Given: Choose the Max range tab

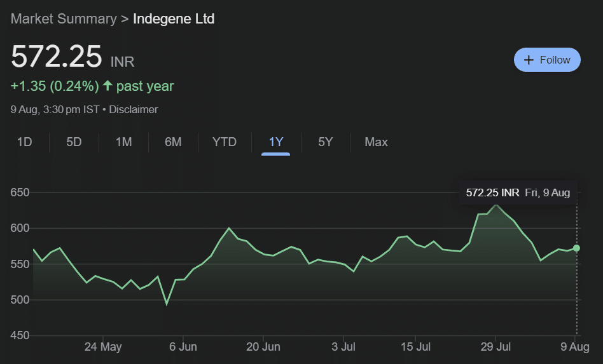Looking at the screenshot, I should pyautogui.click(x=376, y=142).
